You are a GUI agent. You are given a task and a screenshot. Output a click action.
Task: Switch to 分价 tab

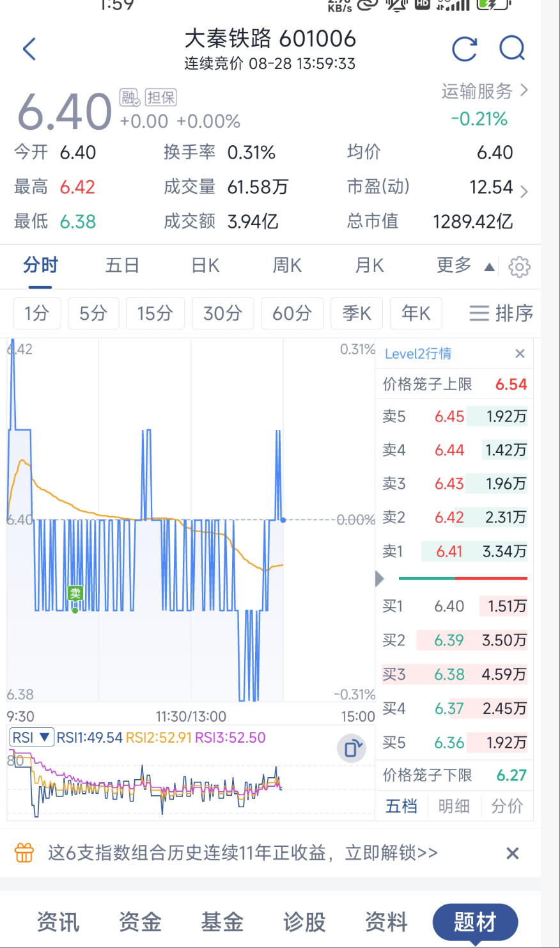tap(507, 806)
